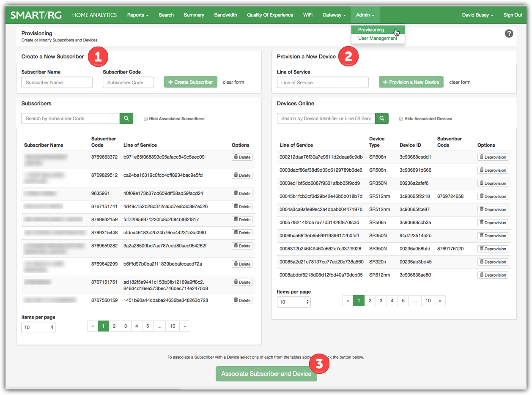Click Associate Subscriber and Device button
Viewport: 532px width, 395px height.
click(x=266, y=374)
